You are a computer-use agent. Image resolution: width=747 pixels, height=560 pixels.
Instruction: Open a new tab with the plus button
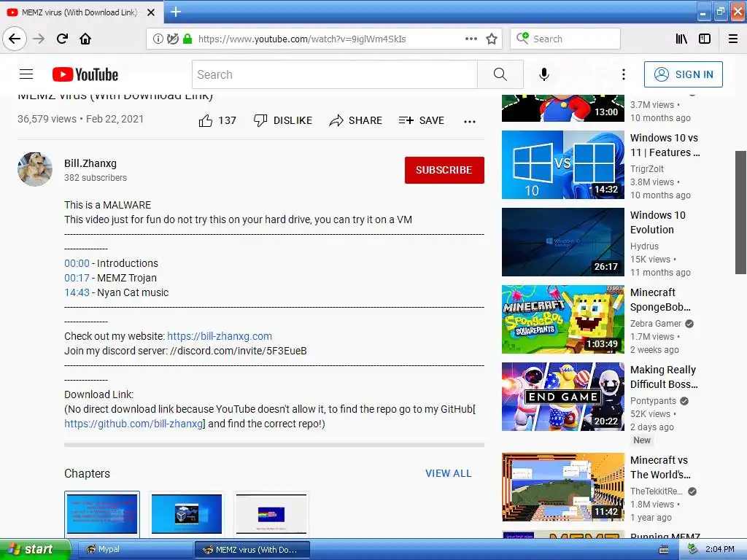click(x=176, y=12)
